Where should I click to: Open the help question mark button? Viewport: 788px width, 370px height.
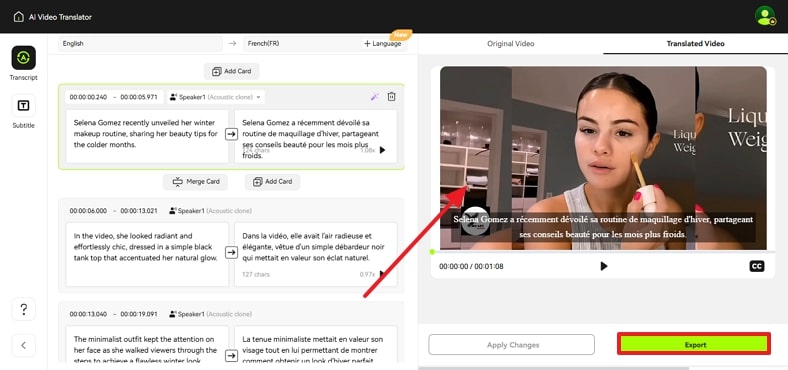coord(24,309)
